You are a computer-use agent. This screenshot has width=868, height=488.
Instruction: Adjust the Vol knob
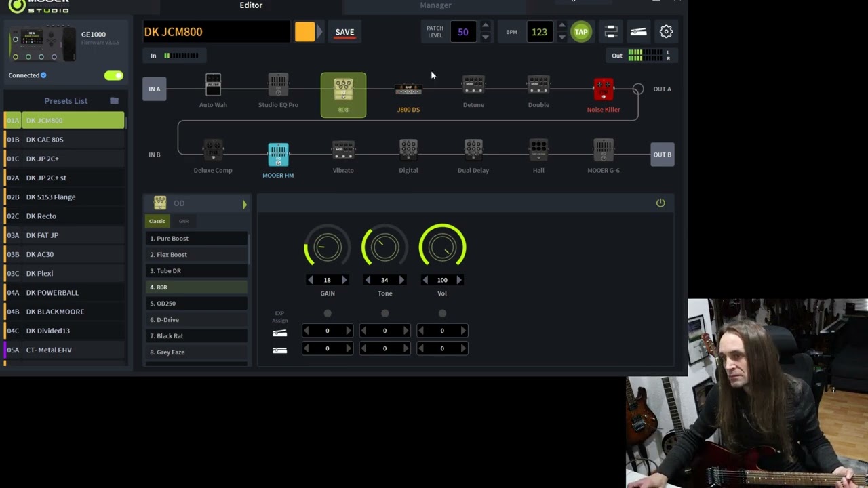442,247
